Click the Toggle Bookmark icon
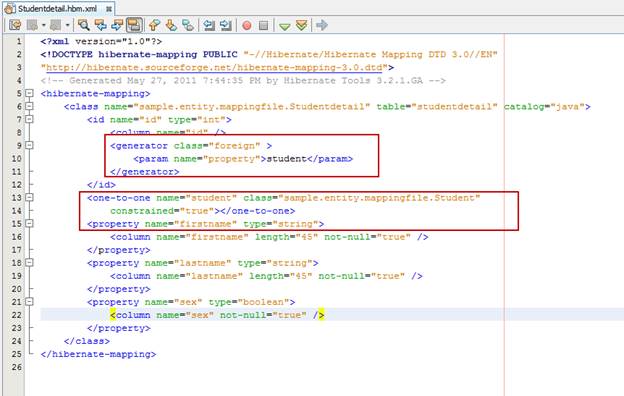The image size is (624, 396). pyautogui.click(x=188, y=25)
